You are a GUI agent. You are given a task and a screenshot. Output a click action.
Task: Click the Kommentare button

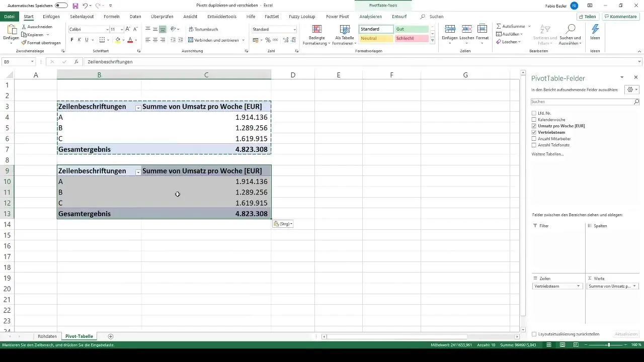coord(620,17)
